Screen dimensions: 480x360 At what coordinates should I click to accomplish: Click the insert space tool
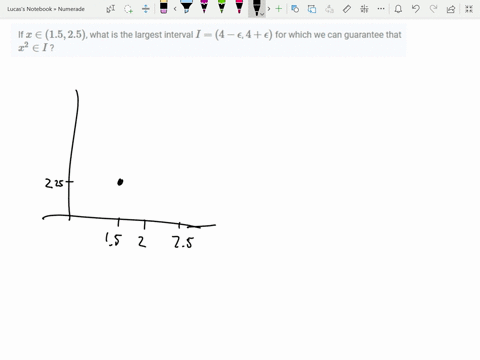click(x=146, y=9)
